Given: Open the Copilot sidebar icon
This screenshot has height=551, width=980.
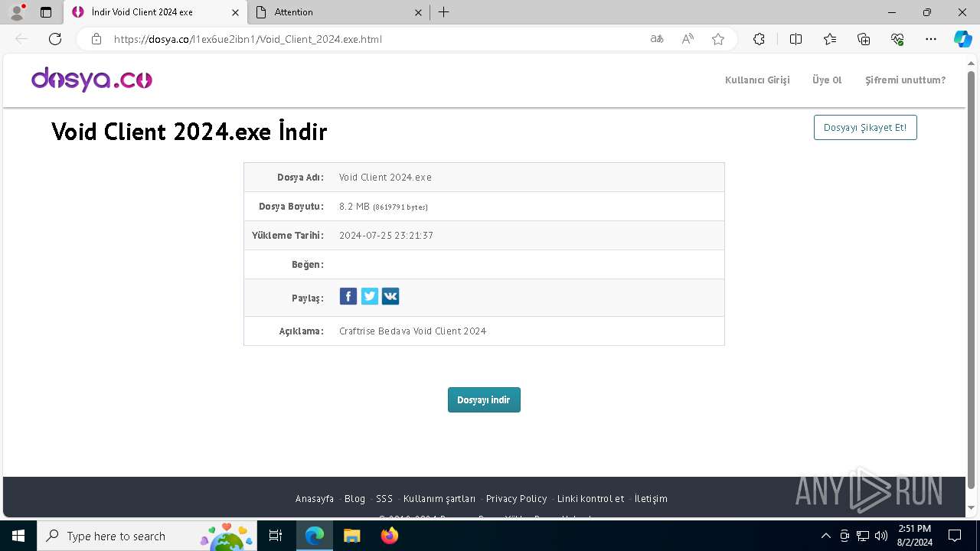Looking at the screenshot, I should point(962,39).
